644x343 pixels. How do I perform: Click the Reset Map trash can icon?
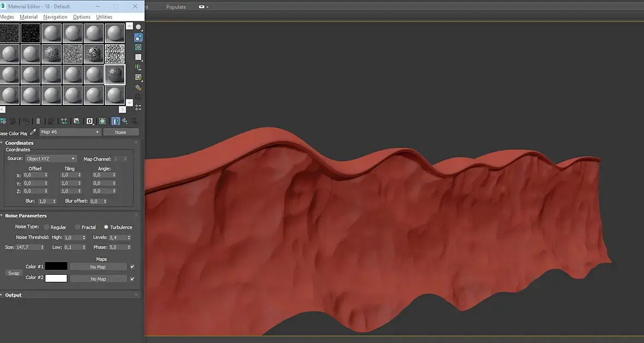click(x=38, y=121)
